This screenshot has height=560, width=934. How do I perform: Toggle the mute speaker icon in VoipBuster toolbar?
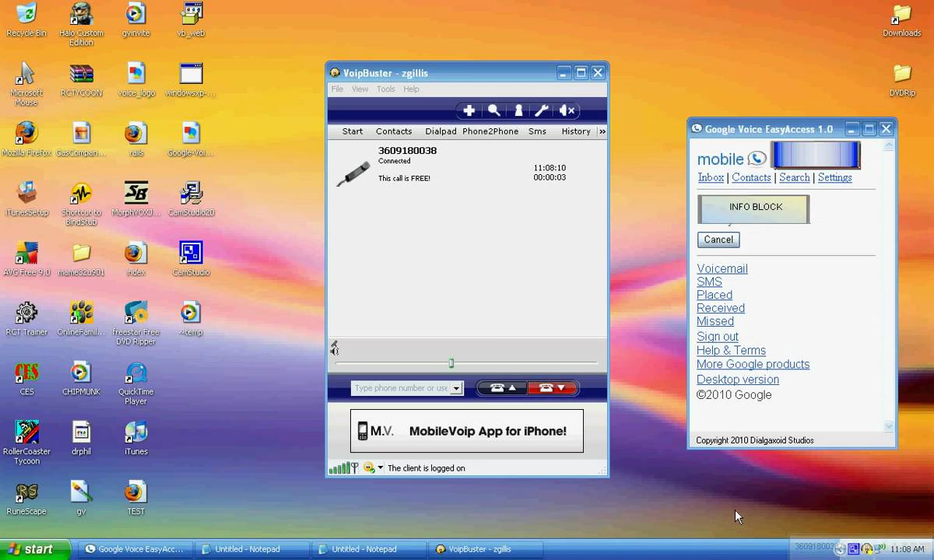[x=567, y=111]
